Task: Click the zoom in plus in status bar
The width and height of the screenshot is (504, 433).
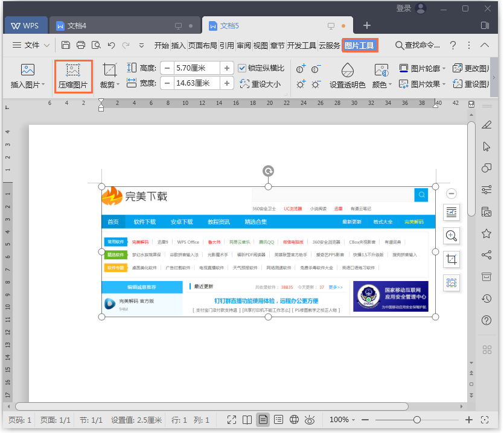Action: pos(468,420)
